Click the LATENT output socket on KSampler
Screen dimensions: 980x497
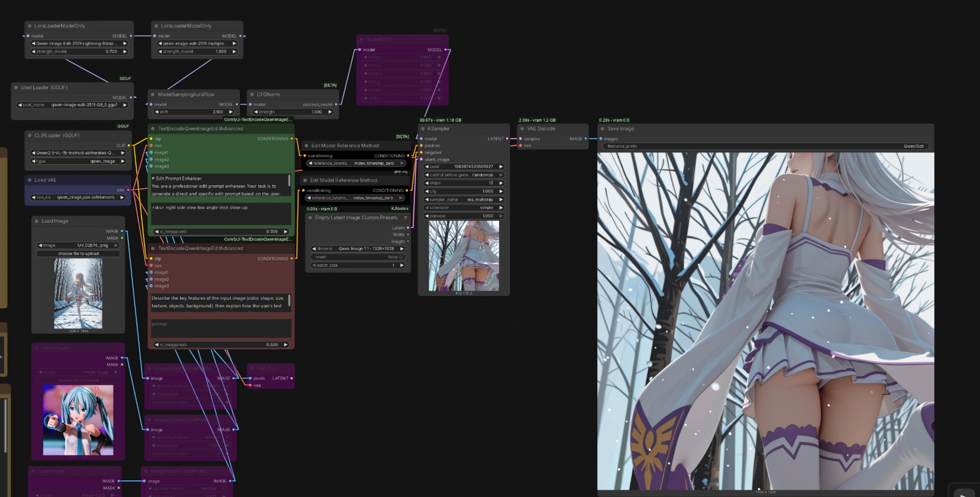point(507,138)
